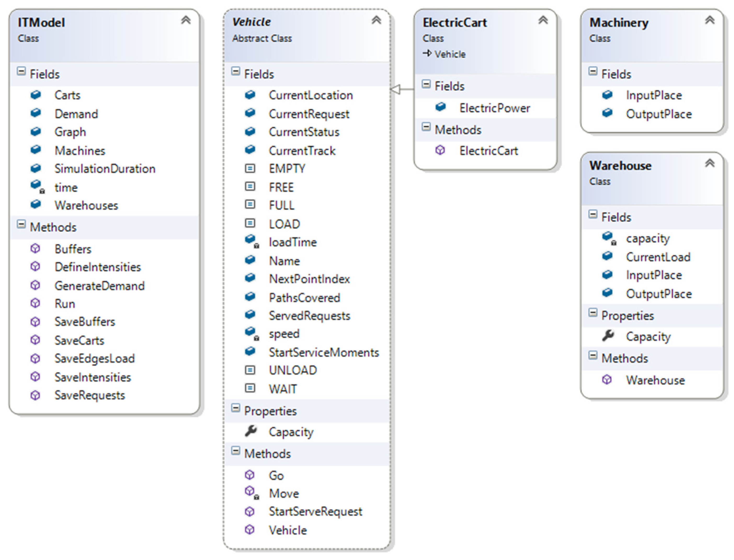Image resolution: width=734 pixels, height=560 pixels.
Task: Click the Carts field icon in ITModel
Action: tap(36, 95)
